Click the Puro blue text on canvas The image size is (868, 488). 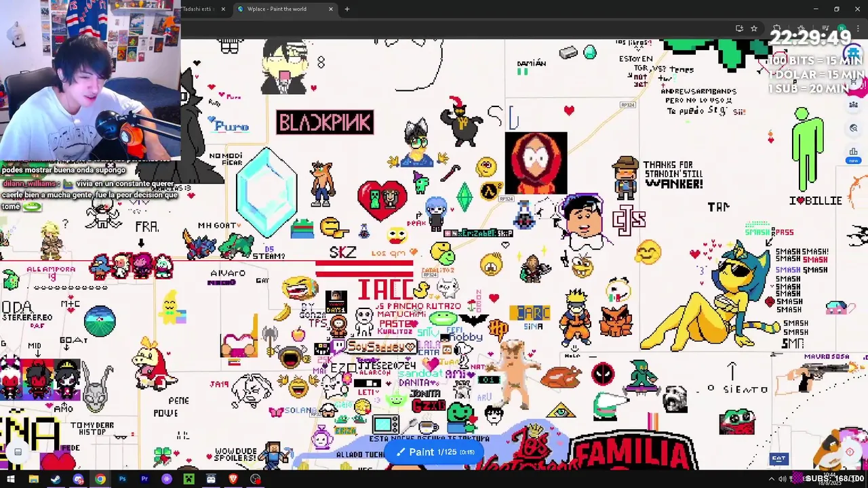pyautogui.click(x=231, y=126)
